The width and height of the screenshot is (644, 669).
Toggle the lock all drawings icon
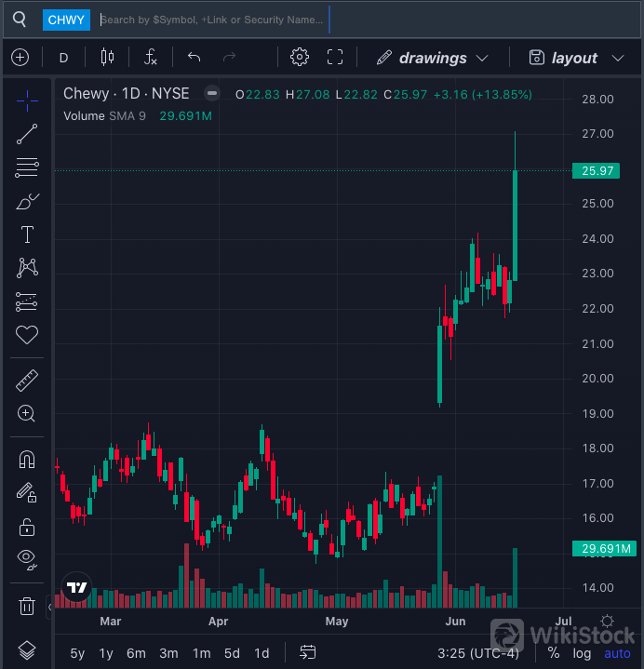click(x=27, y=527)
